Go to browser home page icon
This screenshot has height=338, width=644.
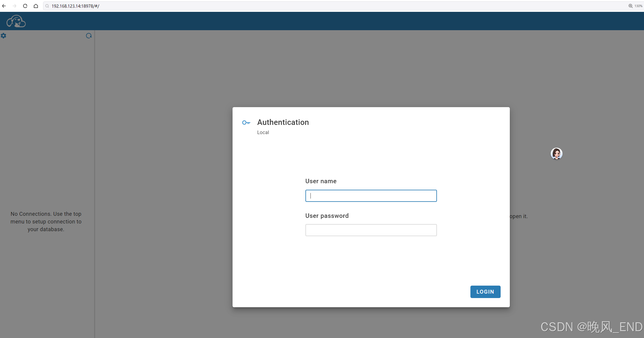pyautogui.click(x=36, y=6)
